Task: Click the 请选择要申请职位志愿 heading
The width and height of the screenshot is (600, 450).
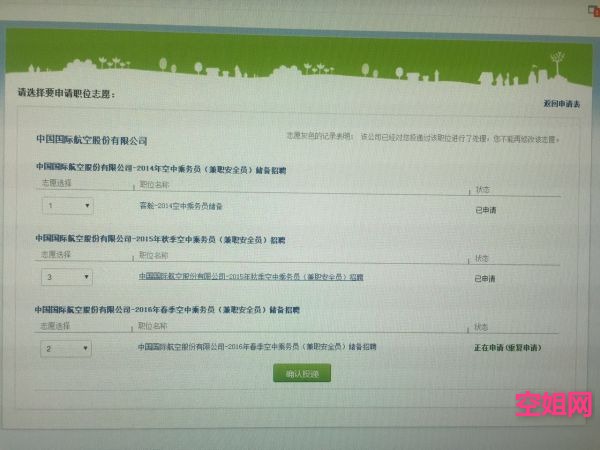Action: tap(66, 93)
